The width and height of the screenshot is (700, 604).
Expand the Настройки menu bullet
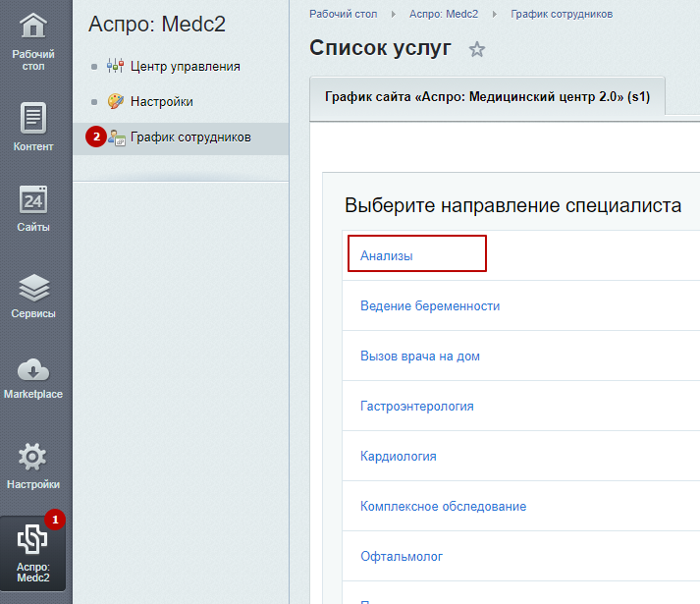pyautogui.click(x=94, y=102)
